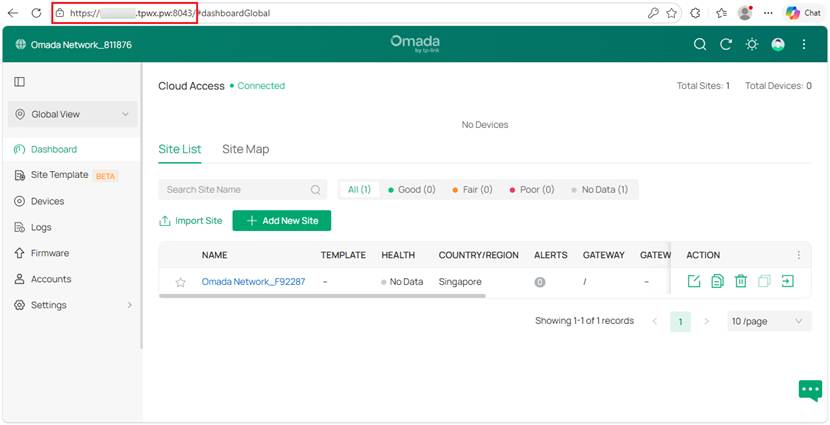The height and width of the screenshot is (425, 830).
Task: Click the TEMPLATE column header
Action: pyautogui.click(x=343, y=255)
